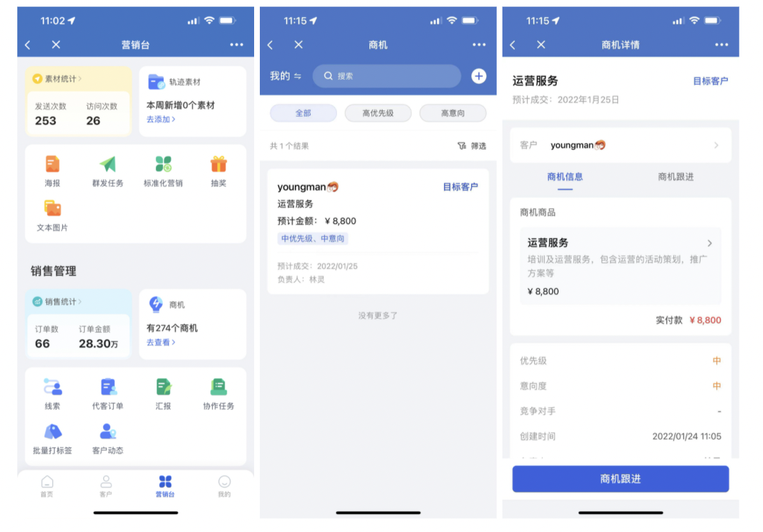Open the 协作任务 icon

pyautogui.click(x=218, y=387)
